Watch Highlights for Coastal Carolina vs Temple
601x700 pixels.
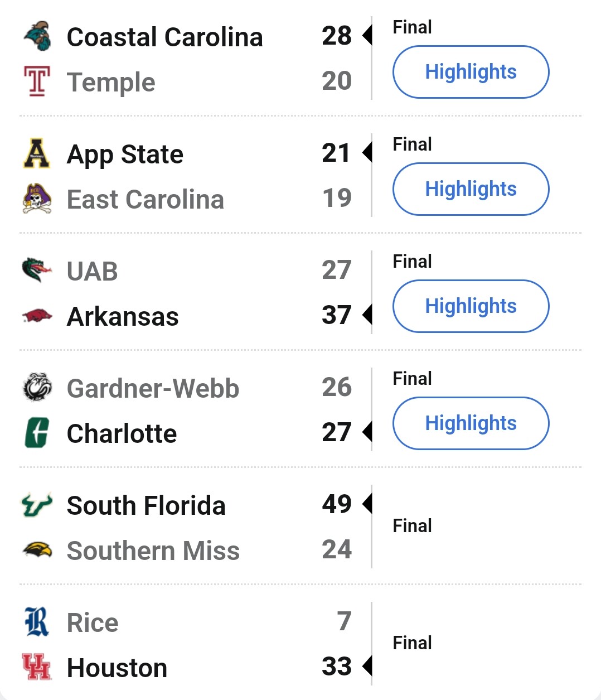tap(471, 72)
